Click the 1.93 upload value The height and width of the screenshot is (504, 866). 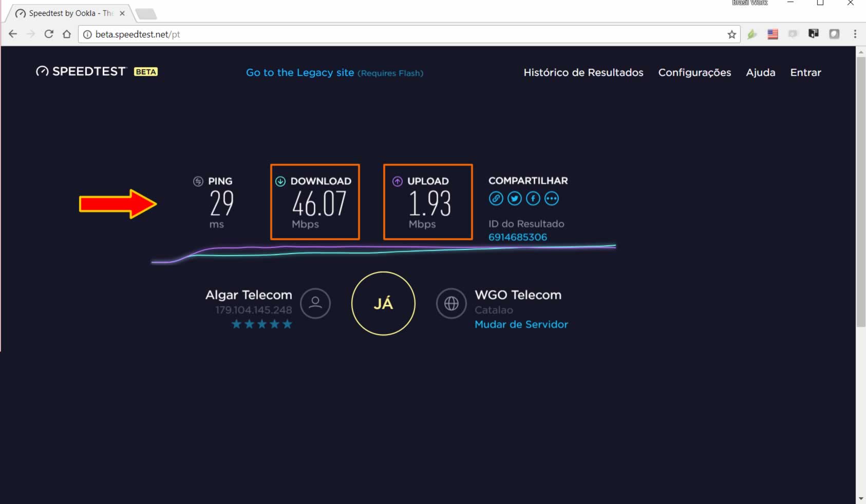pyautogui.click(x=429, y=204)
